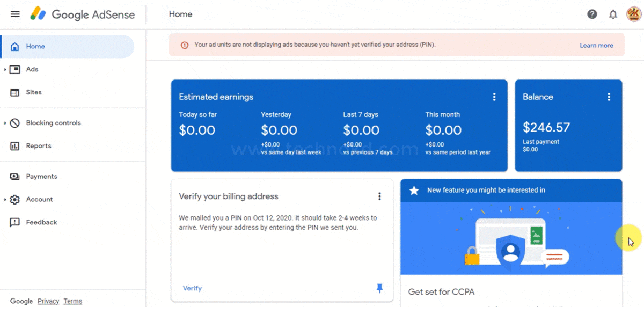This screenshot has height=314, width=644.
Task: Click the Home house icon in sidebar
Action: 15,46
